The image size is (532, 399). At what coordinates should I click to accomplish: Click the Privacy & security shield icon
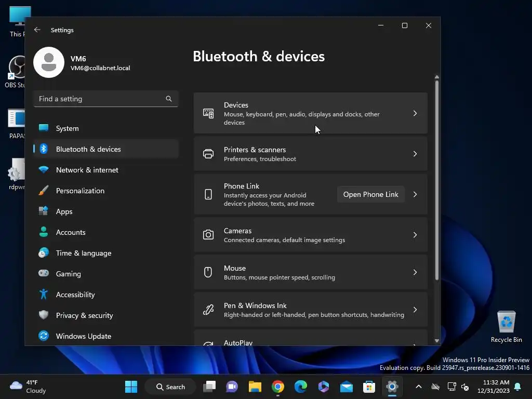pyautogui.click(x=44, y=315)
